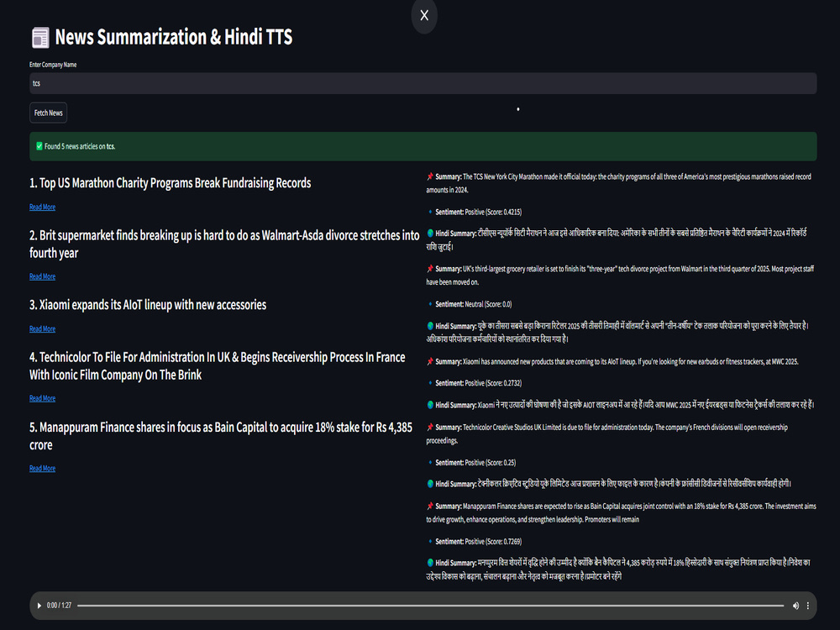The height and width of the screenshot is (630, 840).
Task: Click headline Xiaomi expands its AIoT lineup
Action: 148,305
